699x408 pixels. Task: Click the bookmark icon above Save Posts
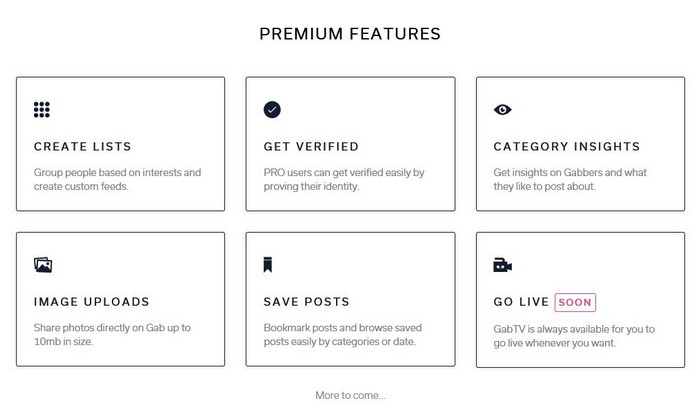pyautogui.click(x=269, y=265)
